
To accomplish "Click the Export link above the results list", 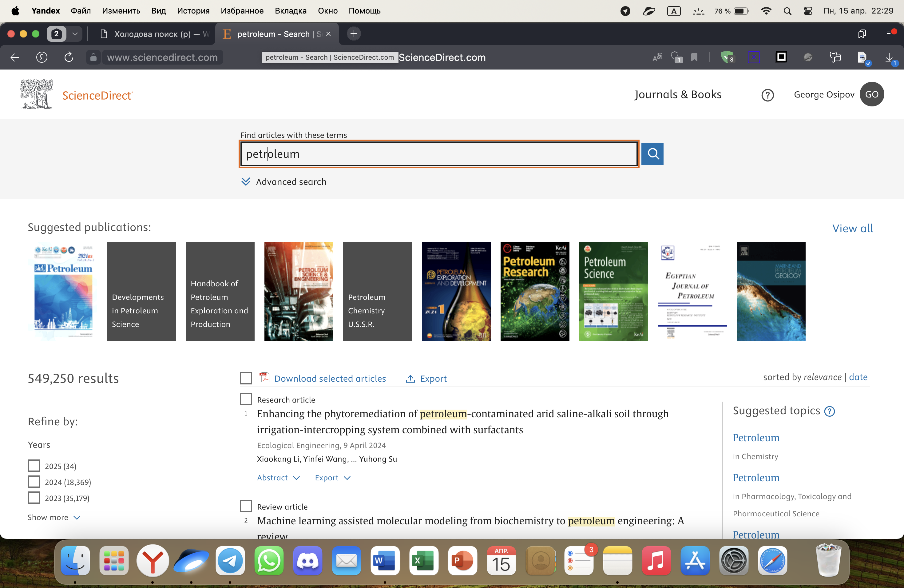I will [x=426, y=378].
